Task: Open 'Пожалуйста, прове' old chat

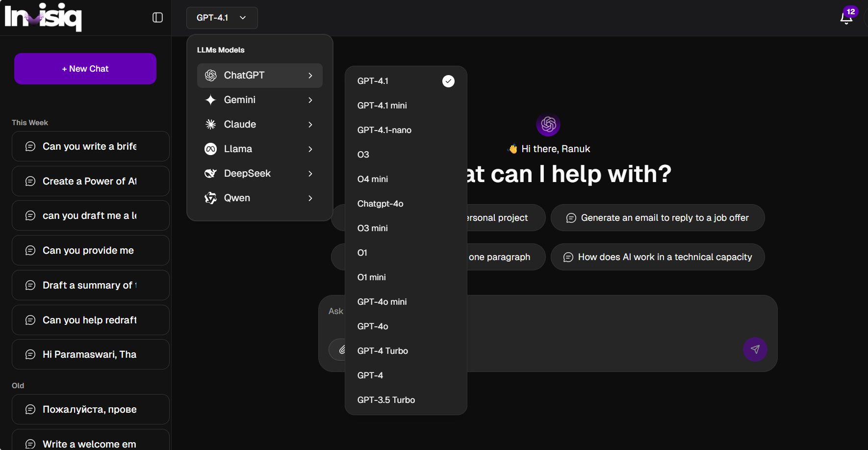Action: point(91,409)
